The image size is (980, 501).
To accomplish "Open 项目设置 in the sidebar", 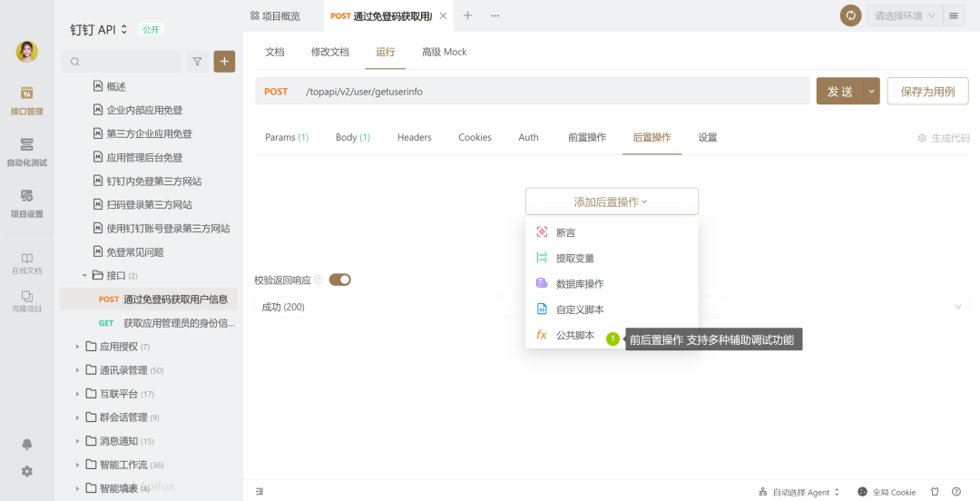I will (x=27, y=203).
